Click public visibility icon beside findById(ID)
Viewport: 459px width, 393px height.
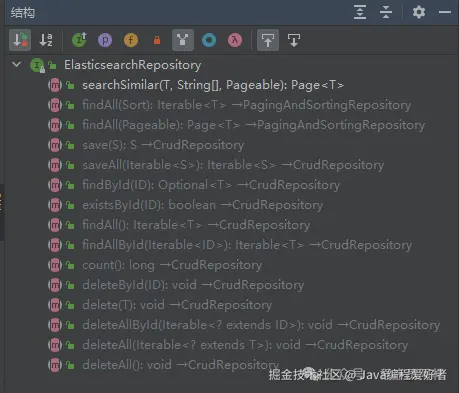tap(70, 185)
